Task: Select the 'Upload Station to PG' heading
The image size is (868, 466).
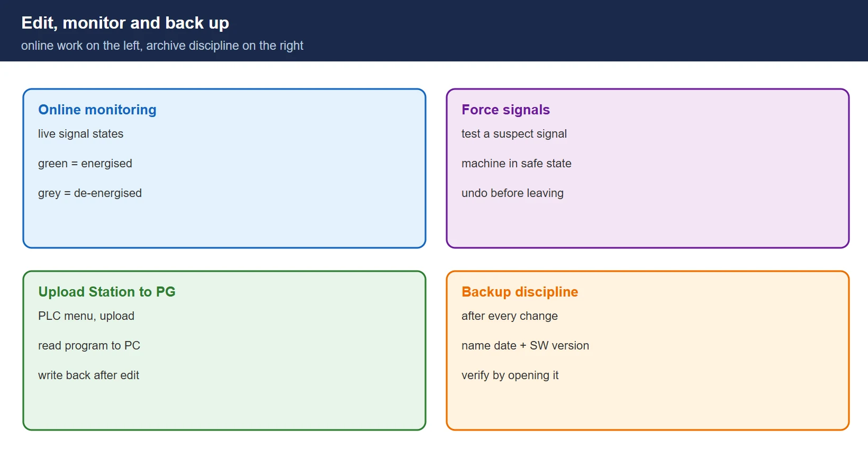Action: (x=107, y=292)
